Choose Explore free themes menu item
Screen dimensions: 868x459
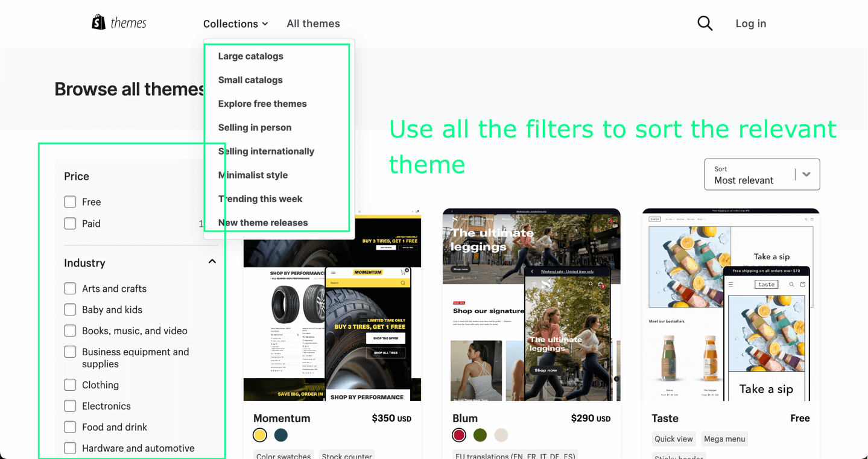(x=262, y=104)
